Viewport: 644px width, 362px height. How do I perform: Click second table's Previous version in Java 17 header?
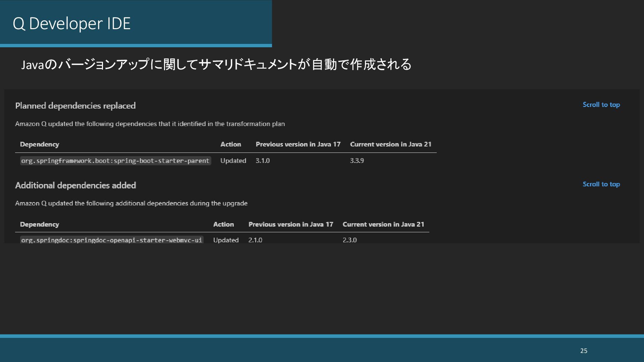(x=290, y=224)
